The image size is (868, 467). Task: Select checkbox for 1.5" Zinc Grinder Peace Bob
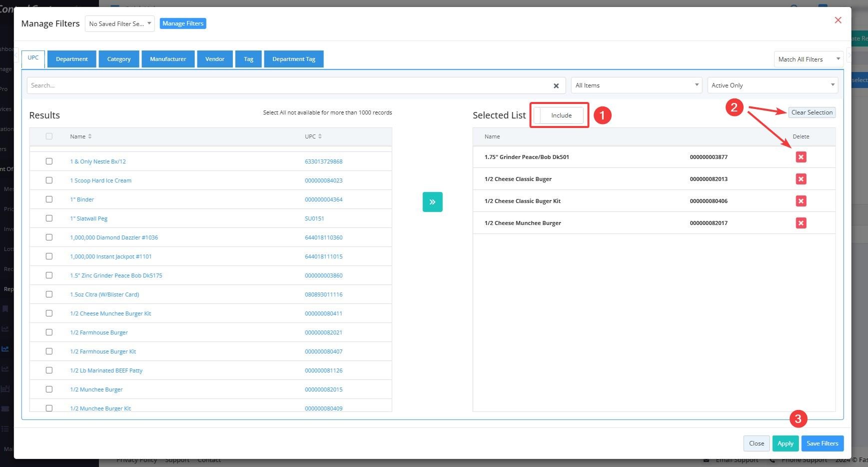(49, 275)
